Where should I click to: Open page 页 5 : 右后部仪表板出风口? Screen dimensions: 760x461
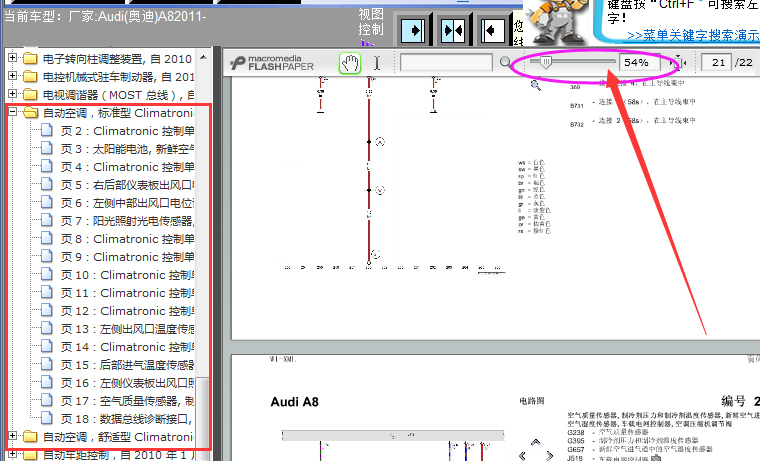(127, 185)
